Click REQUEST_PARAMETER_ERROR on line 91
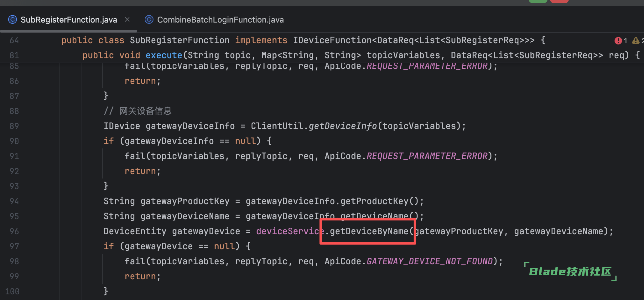644x300 pixels. [x=427, y=156]
